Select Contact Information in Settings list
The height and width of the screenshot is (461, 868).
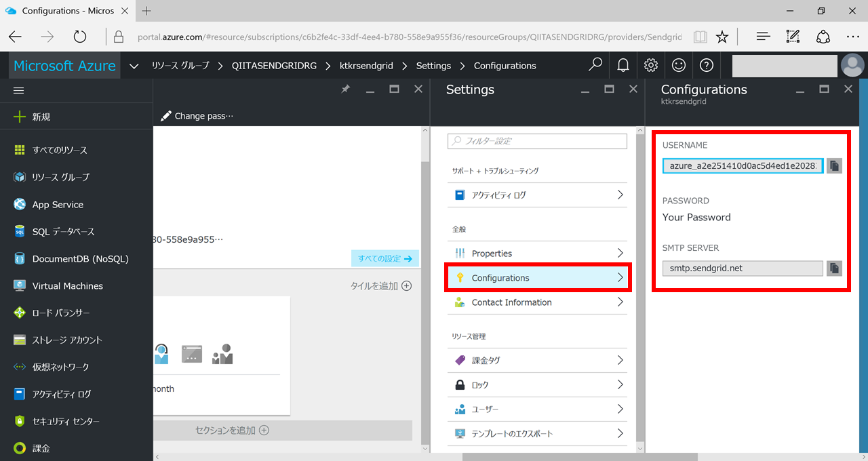(538, 302)
